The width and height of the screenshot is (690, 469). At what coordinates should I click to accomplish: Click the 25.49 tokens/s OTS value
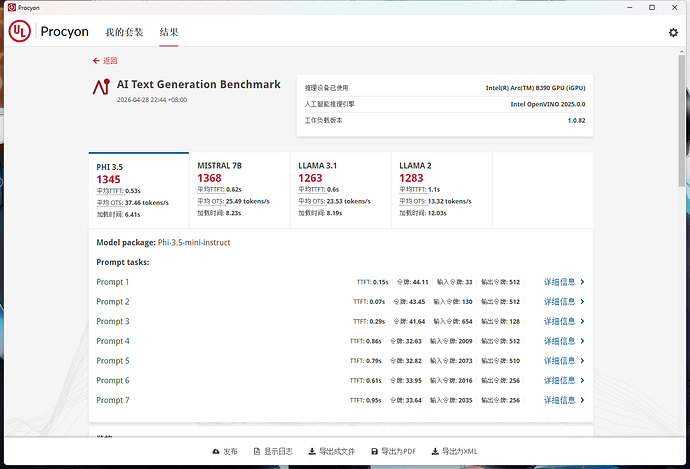click(247, 202)
